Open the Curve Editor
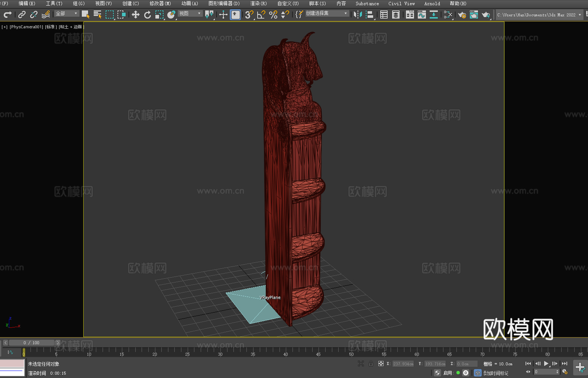The image size is (588, 378). [422, 14]
